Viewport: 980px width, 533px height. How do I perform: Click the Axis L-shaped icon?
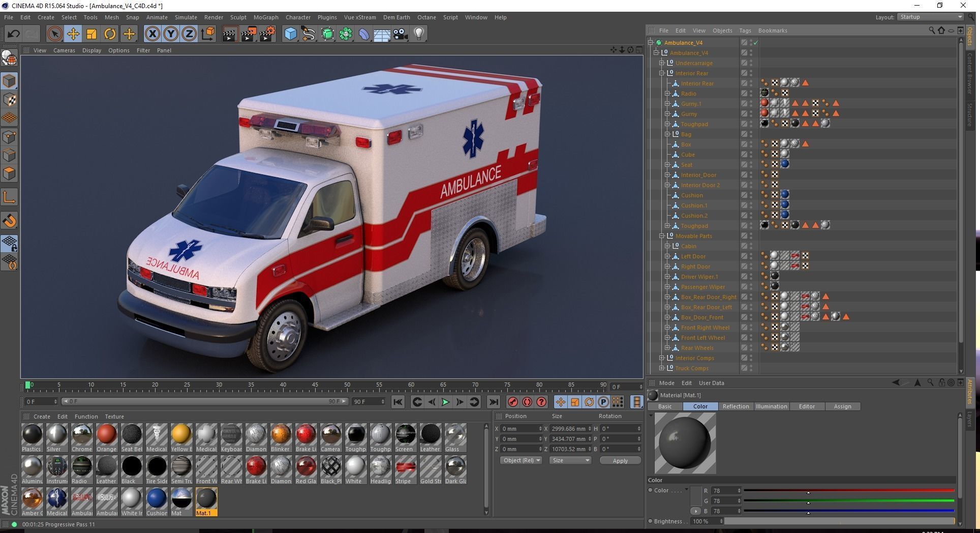(9, 197)
